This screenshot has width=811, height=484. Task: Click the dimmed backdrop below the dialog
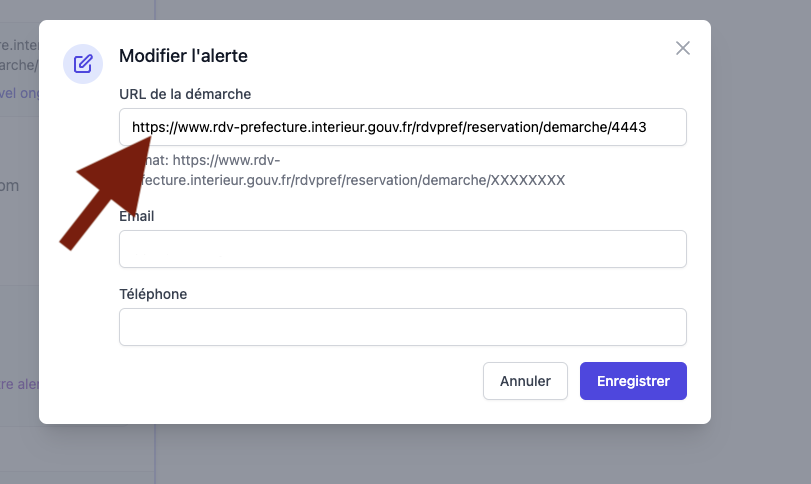point(414,455)
